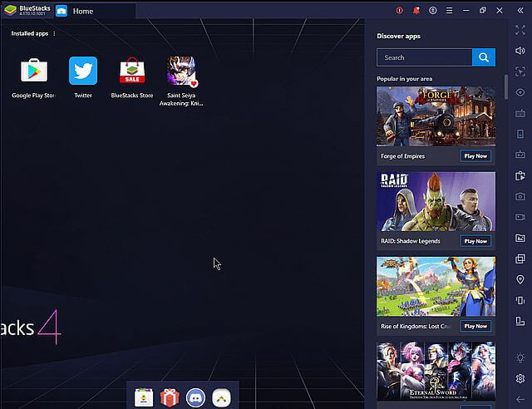This screenshot has width=532, height=409.
Task: Click the BlueStacks logo in title bar
Action: (x=11, y=11)
